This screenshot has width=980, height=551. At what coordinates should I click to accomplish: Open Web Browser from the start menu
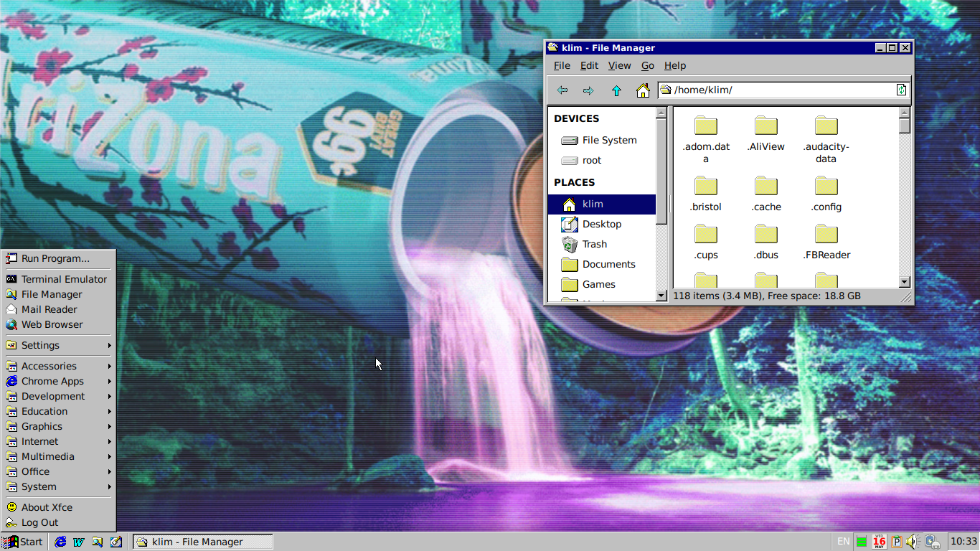tap(59, 324)
